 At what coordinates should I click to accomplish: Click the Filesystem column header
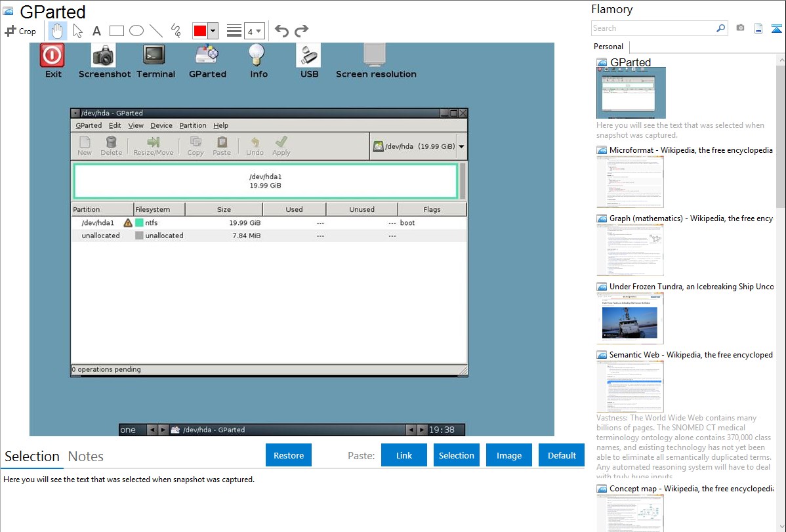(159, 209)
